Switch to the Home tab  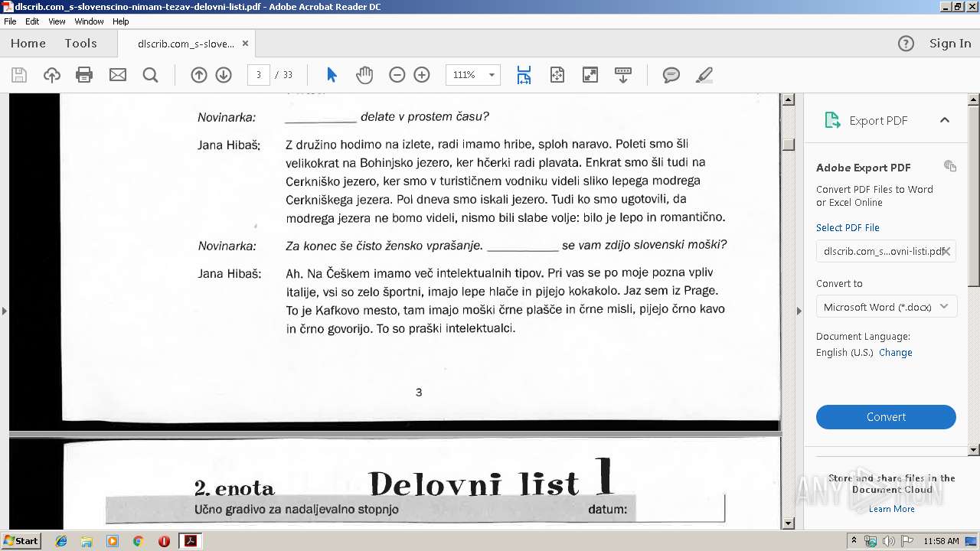[28, 44]
